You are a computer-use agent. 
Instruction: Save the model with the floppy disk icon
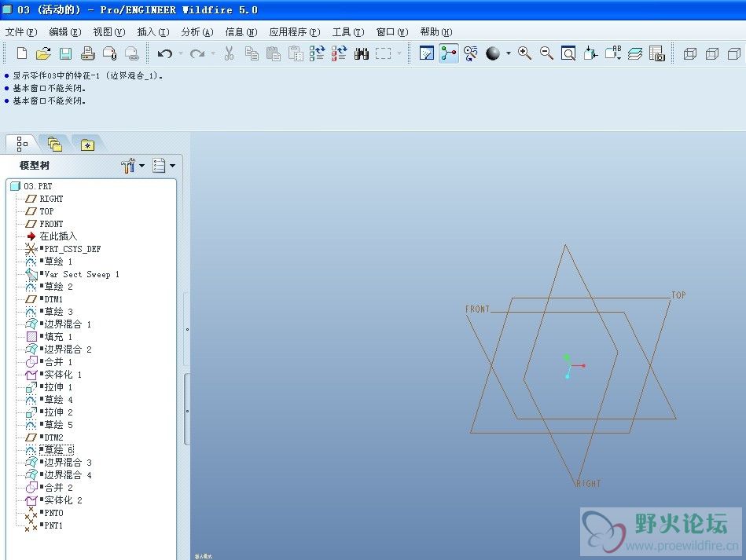66,53
